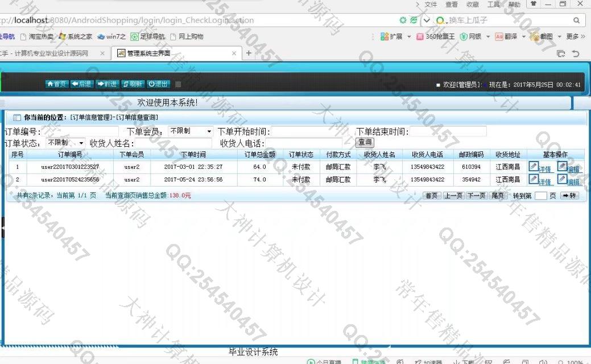Open details icon for order user220170301223527

pyautogui.click(x=534, y=166)
